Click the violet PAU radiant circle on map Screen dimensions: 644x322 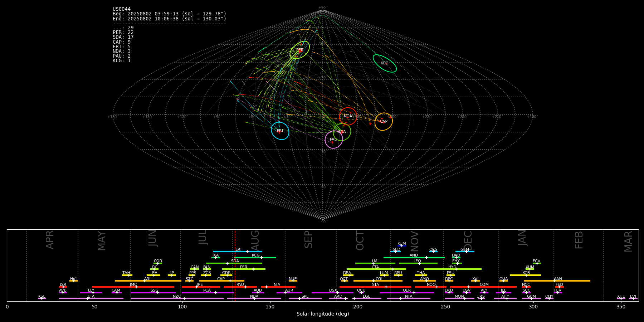coord(333,139)
